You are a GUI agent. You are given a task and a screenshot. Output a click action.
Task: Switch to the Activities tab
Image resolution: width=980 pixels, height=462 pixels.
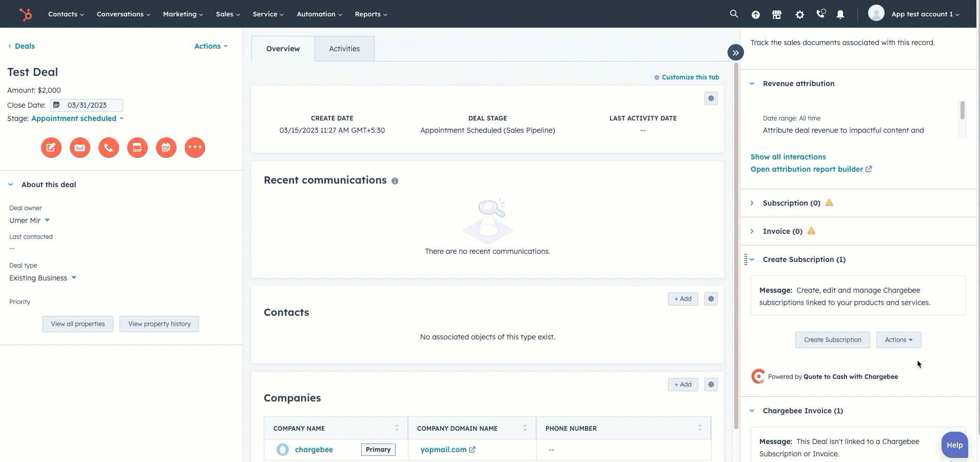point(344,49)
